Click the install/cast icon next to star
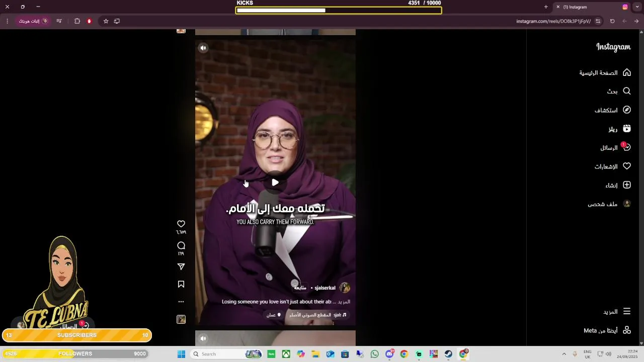Image resolution: width=644 pixels, height=362 pixels. coord(117,21)
